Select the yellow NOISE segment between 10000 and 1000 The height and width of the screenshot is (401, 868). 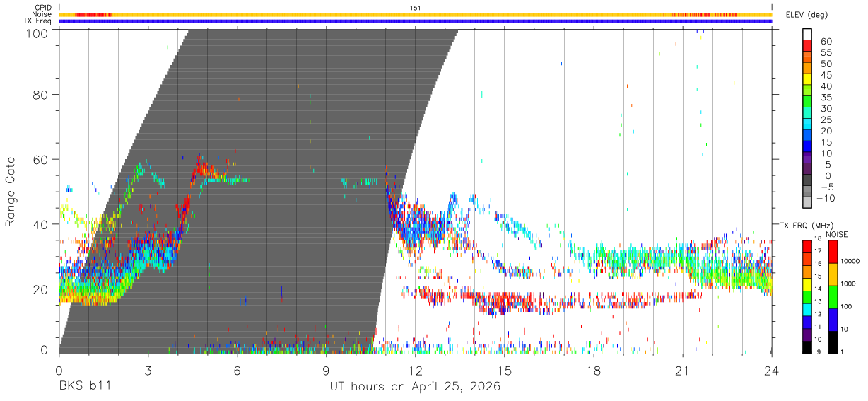833,274
